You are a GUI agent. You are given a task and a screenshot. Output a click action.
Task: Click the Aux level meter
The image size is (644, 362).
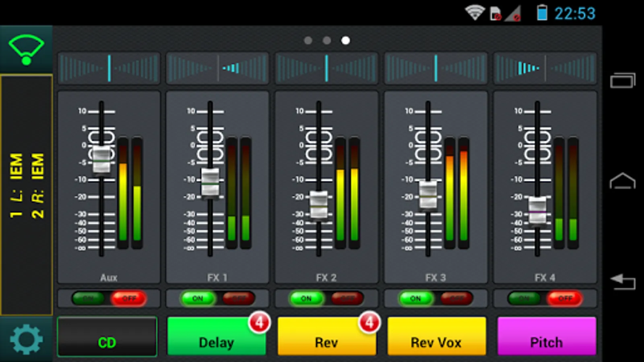(130, 192)
